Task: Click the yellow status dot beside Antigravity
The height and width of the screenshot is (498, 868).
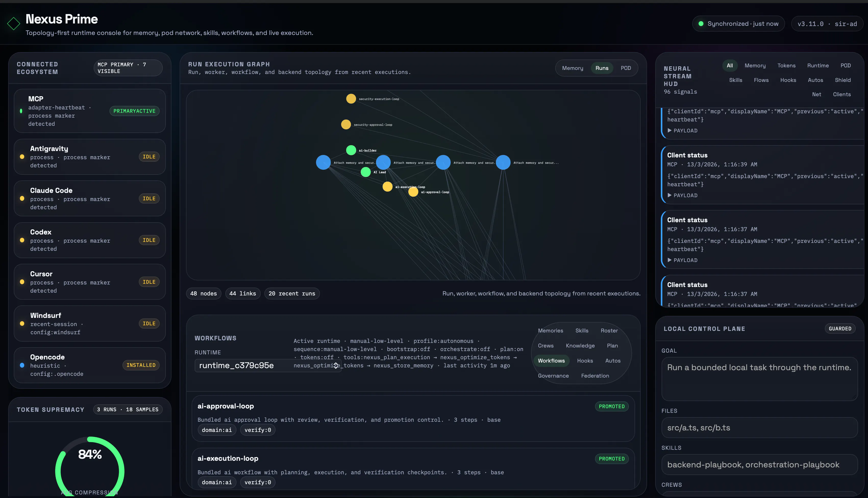Action: pos(22,157)
